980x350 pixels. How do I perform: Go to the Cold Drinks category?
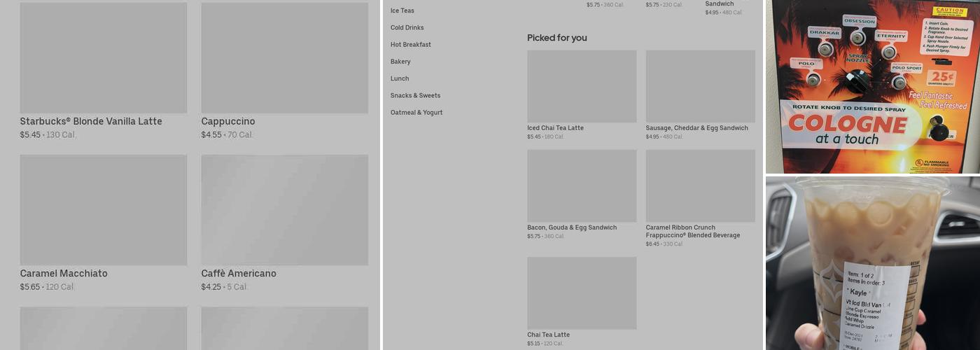click(407, 27)
